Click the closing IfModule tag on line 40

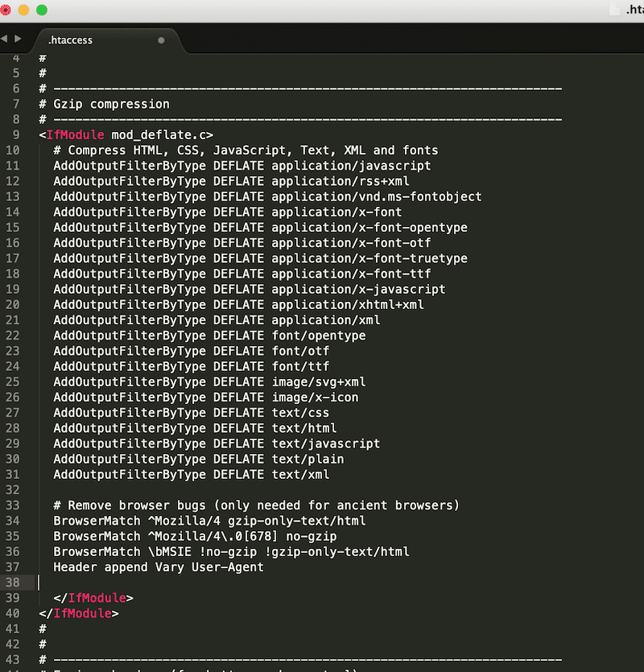(x=79, y=613)
